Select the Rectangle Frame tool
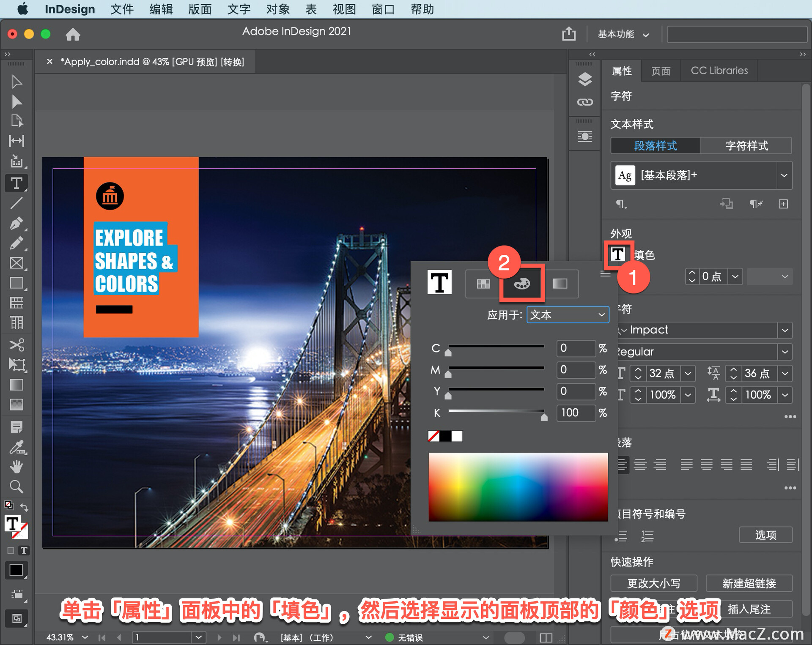The height and width of the screenshot is (645, 812). click(x=16, y=263)
